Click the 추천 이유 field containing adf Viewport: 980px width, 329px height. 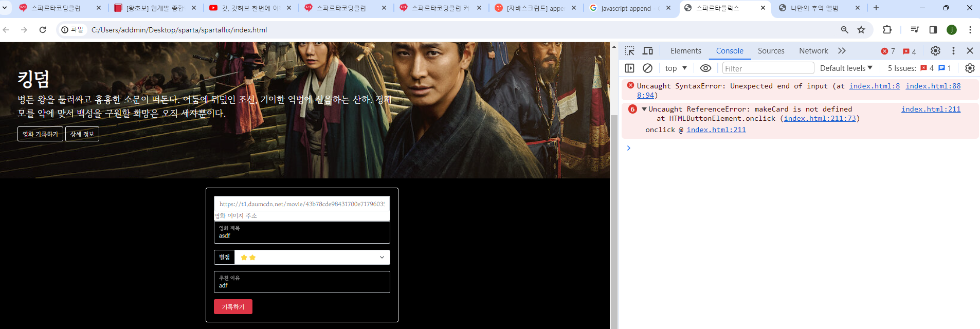tap(302, 282)
